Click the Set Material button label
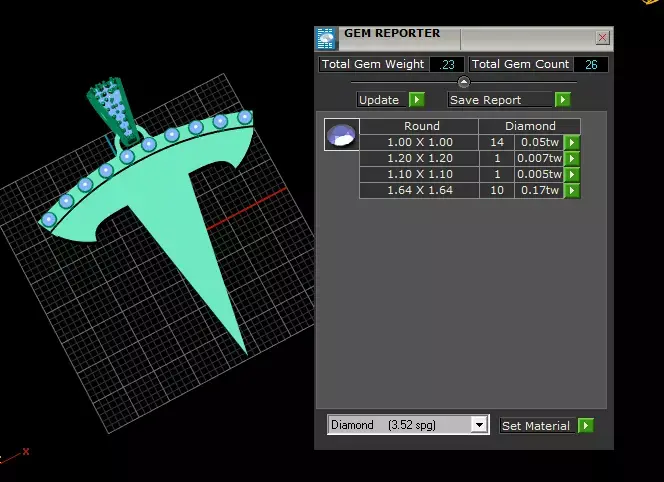Screen dimensions: 664x482 tap(537, 426)
